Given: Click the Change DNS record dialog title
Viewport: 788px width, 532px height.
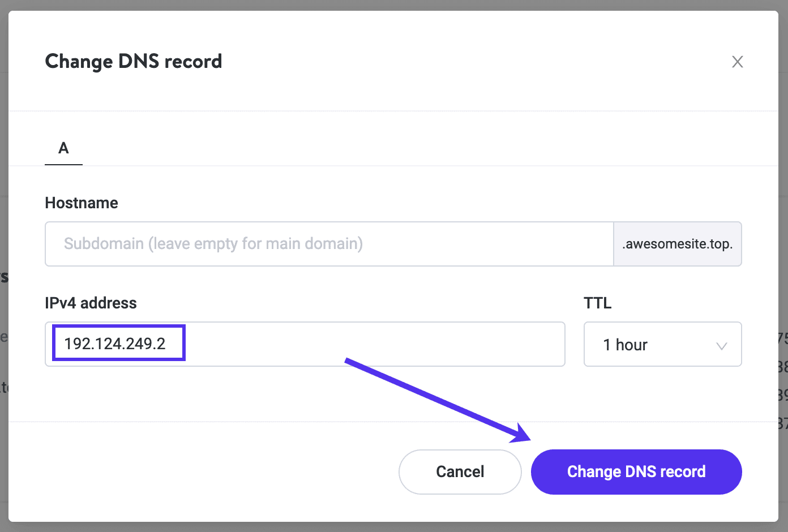Looking at the screenshot, I should [134, 61].
